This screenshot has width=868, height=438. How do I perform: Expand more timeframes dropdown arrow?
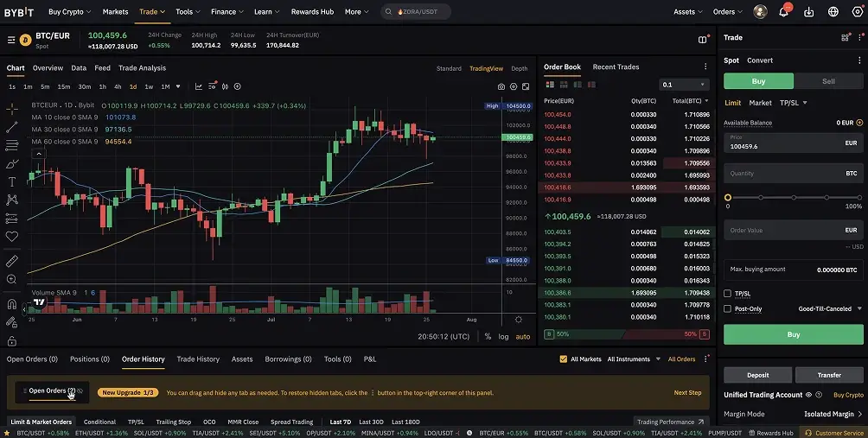178,86
